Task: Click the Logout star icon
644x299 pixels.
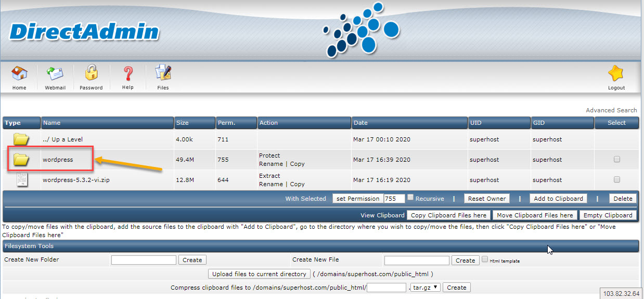Action: coord(616,74)
